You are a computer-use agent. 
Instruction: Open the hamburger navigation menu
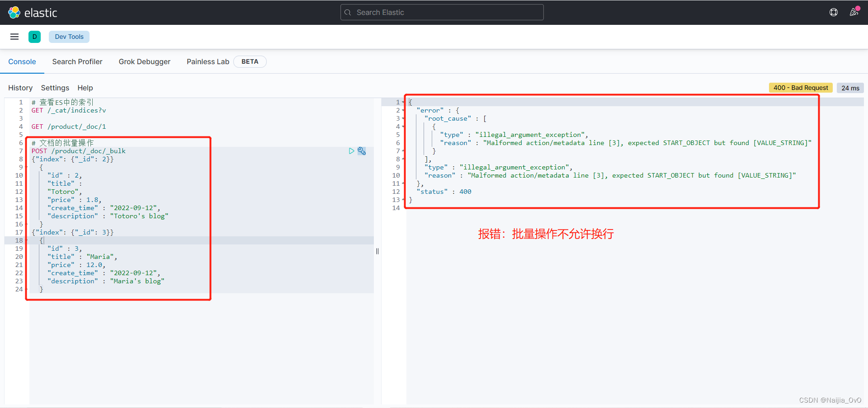tap(14, 37)
